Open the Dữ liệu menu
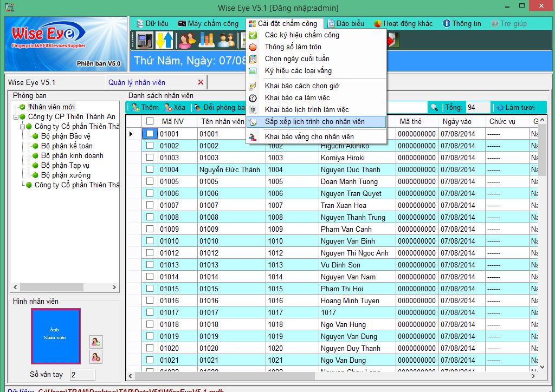 click(152, 24)
